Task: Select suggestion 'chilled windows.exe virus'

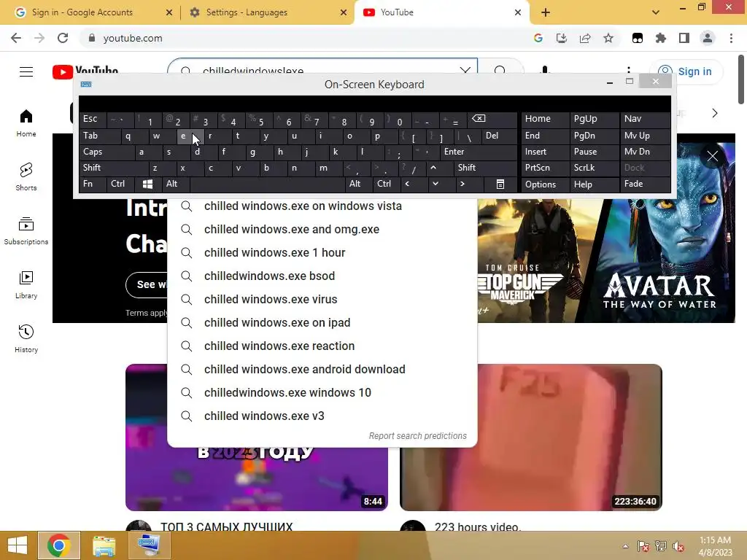Action: tap(322, 300)
